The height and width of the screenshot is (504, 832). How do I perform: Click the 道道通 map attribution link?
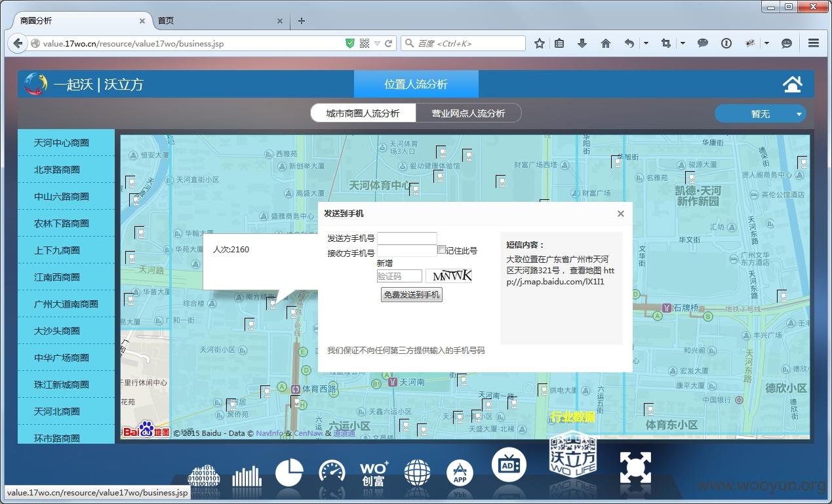coord(344,433)
